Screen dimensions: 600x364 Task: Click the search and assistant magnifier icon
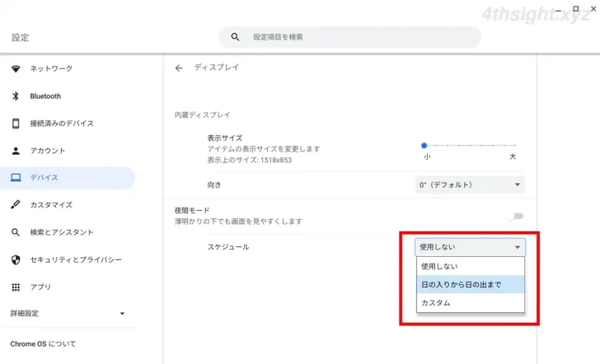coord(16,232)
